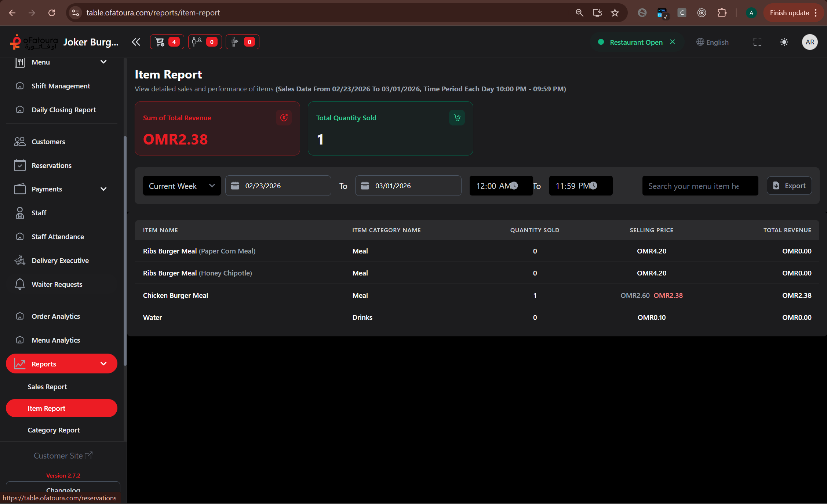
Task: Toggle light/dark theme sun icon
Action: coord(784,42)
